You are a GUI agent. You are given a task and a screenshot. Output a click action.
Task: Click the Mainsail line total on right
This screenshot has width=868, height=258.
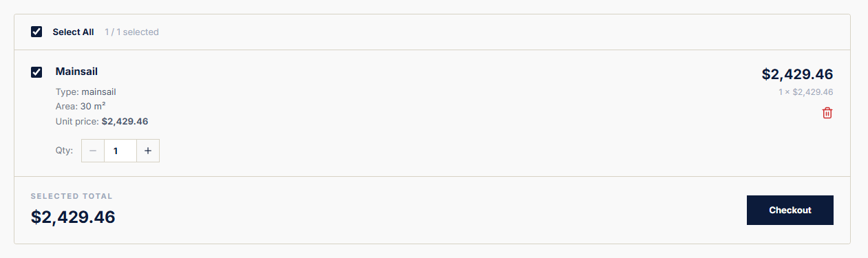coord(797,74)
